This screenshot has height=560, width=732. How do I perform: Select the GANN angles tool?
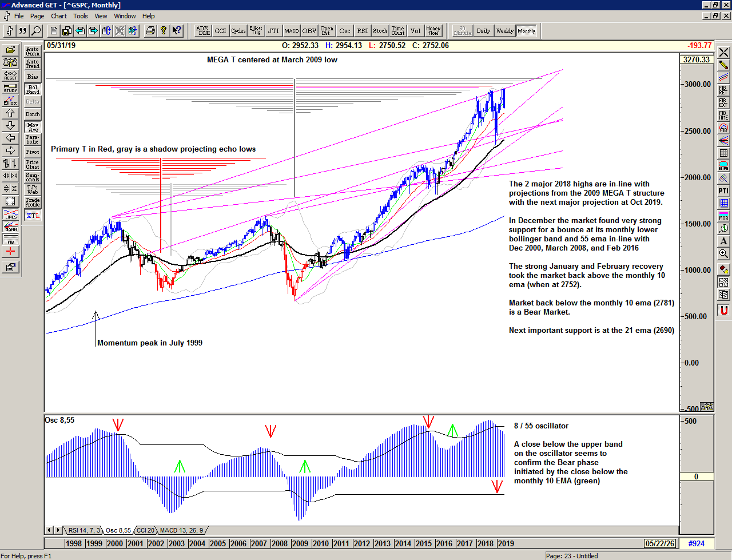click(x=10, y=226)
